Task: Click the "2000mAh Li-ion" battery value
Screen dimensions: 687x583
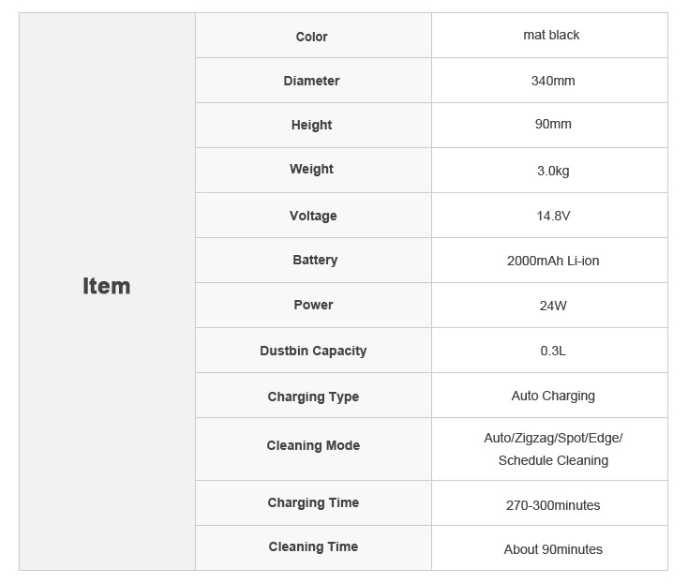Action: (553, 261)
